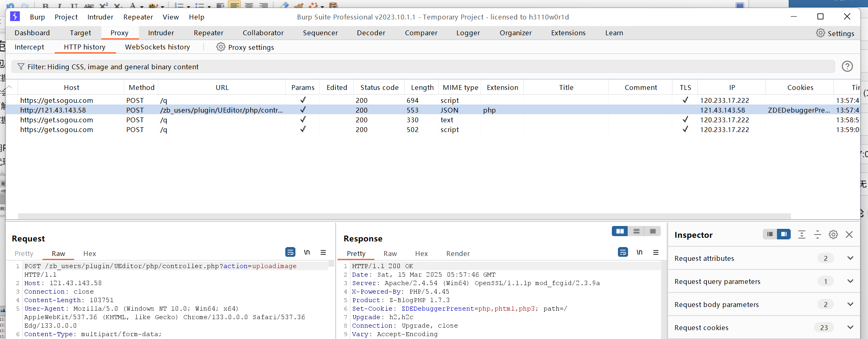Select Hex view in Request panel

89,254
